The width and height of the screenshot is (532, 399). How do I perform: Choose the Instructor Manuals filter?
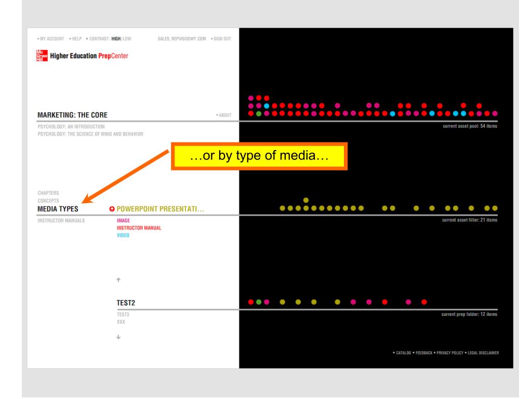pos(61,220)
